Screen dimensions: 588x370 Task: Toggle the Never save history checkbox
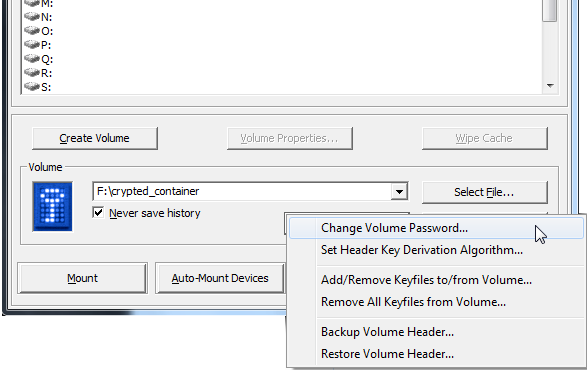click(98, 213)
